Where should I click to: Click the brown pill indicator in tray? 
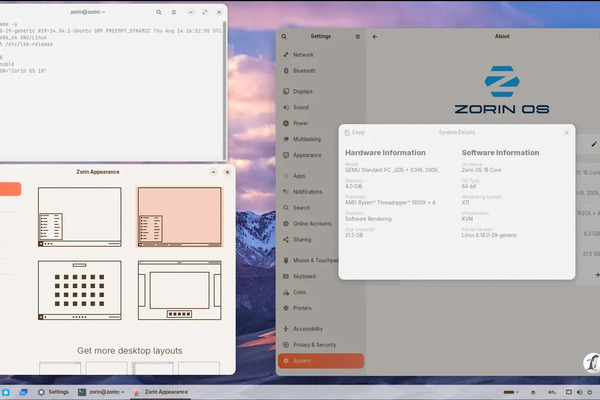pyautogui.click(x=511, y=392)
